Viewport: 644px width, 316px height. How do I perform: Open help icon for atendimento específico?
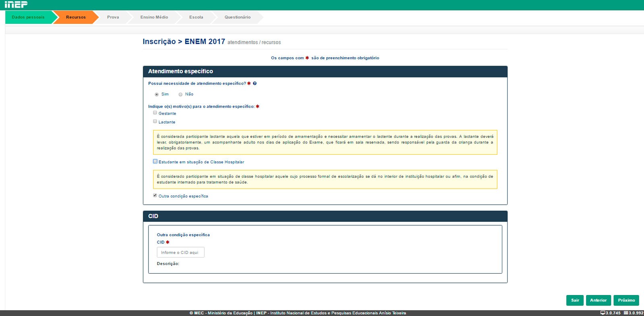[x=255, y=83]
